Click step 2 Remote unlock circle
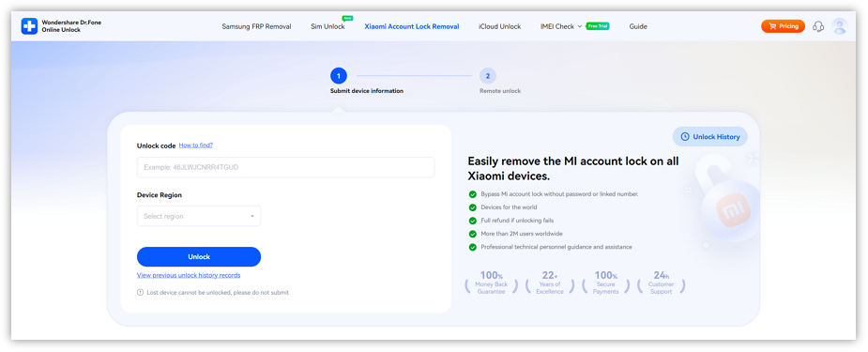868x352 pixels. click(488, 76)
